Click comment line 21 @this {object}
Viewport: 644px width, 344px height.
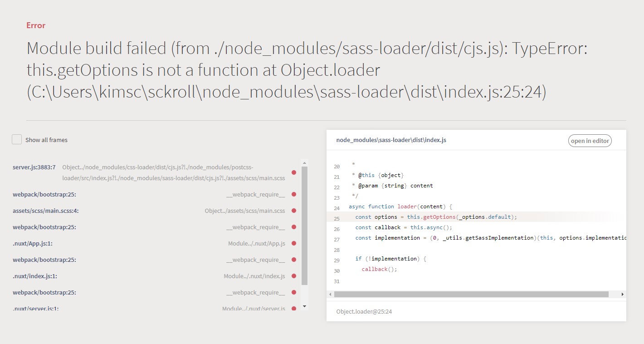[377, 175]
